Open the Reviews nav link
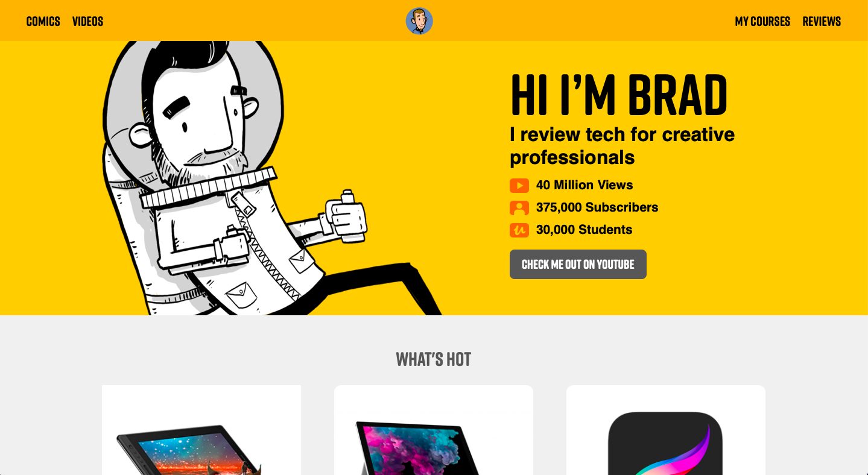The image size is (868, 475). coord(822,21)
